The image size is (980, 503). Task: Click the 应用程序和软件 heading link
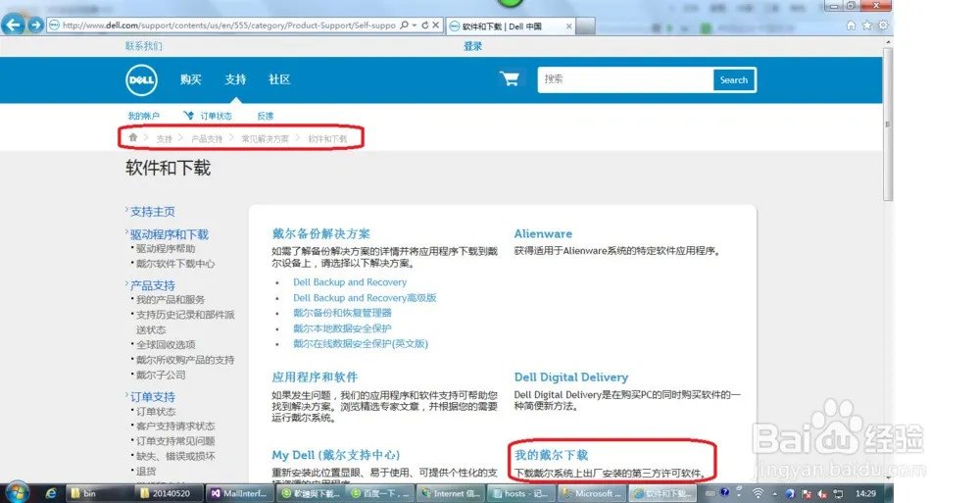point(315,377)
